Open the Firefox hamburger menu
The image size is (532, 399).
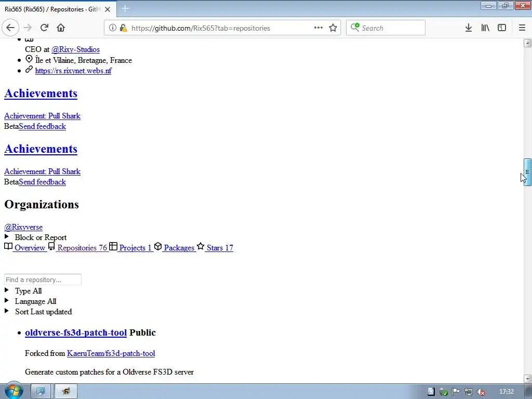522,28
